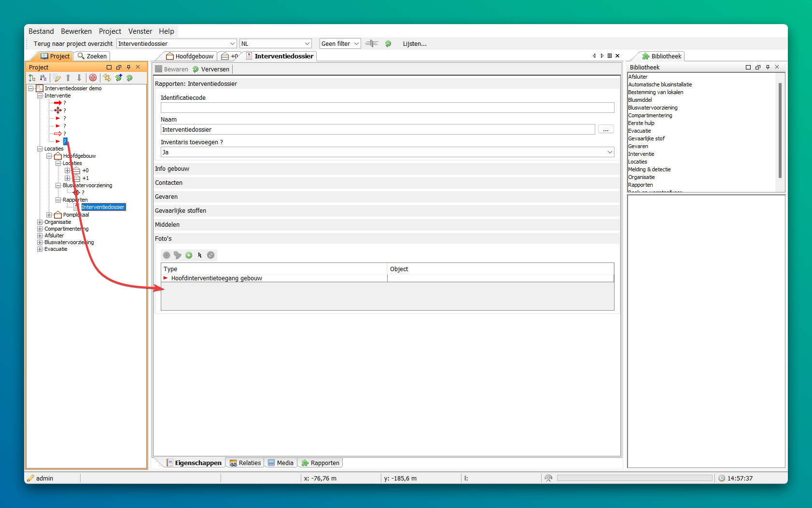Click the tag-with-pencil edit icon
812x508 pixels.
coord(57,78)
